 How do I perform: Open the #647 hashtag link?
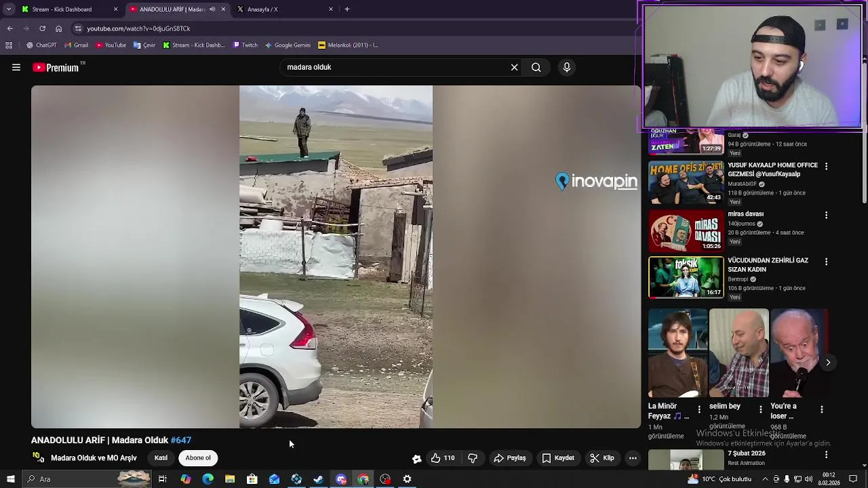pyautogui.click(x=181, y=440)
